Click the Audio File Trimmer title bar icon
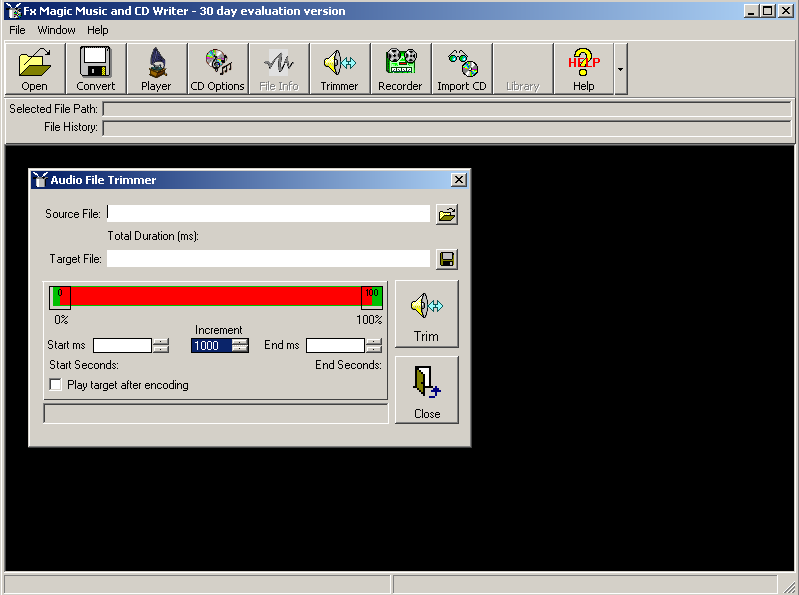The image size is (799, 595). (x=40, y=180)
